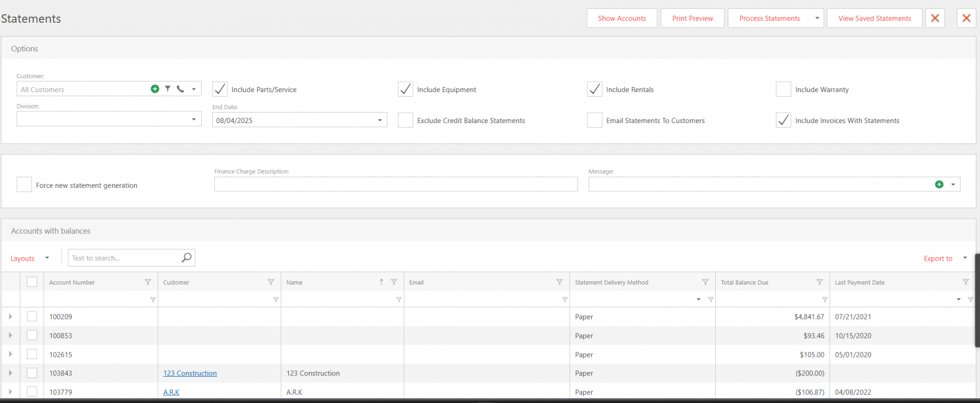Screen dimensions: 980x403
Task: Expand row for account 103843
Action: pyautogui.click(x=10, y=373)
